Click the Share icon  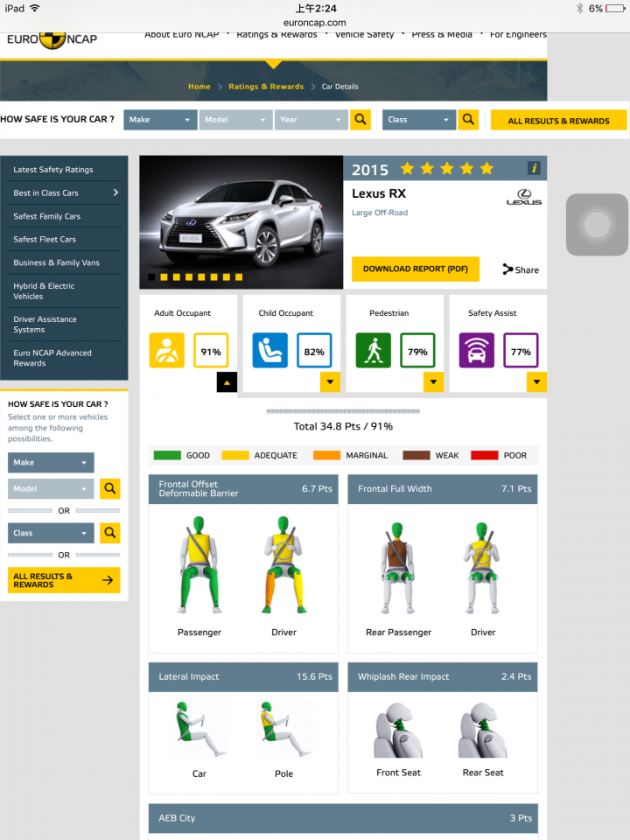click(x=507, y=269)
